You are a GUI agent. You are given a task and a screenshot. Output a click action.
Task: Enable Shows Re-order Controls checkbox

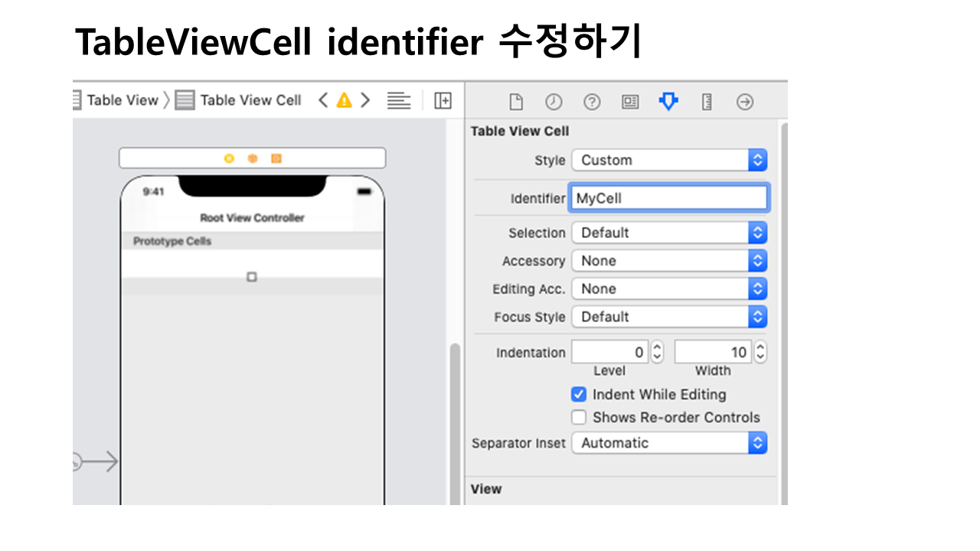pos(579,418)
